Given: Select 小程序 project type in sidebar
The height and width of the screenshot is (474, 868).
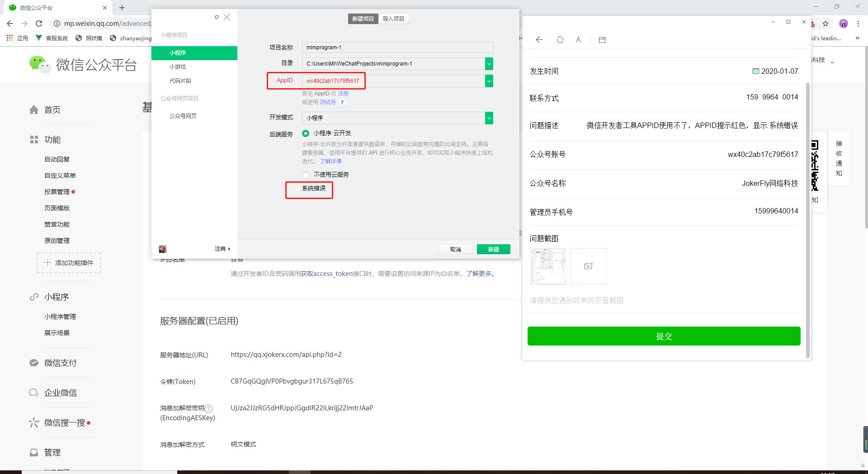Looking at the screenshot, I should pyautogui.click(x=194, y=53).
